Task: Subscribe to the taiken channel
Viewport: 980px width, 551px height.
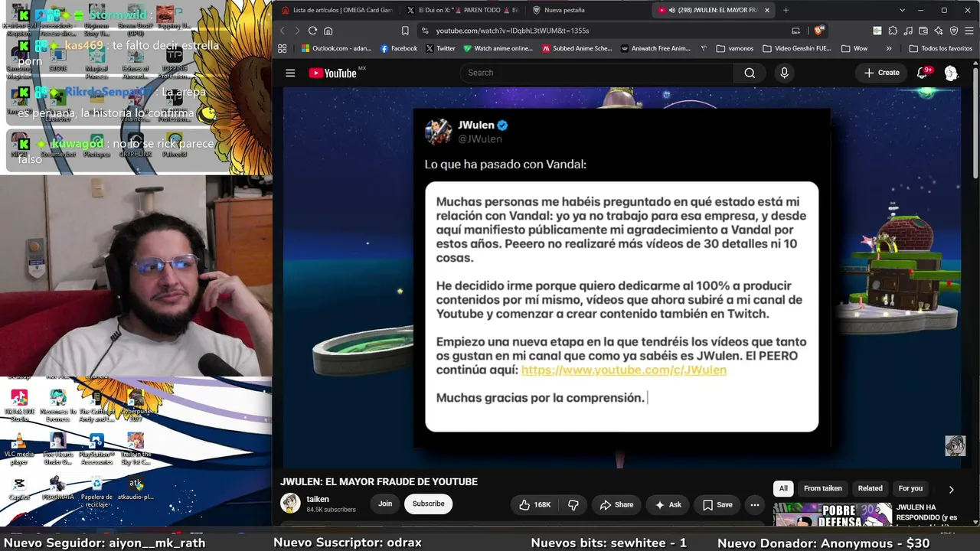Action: [429, 504]
